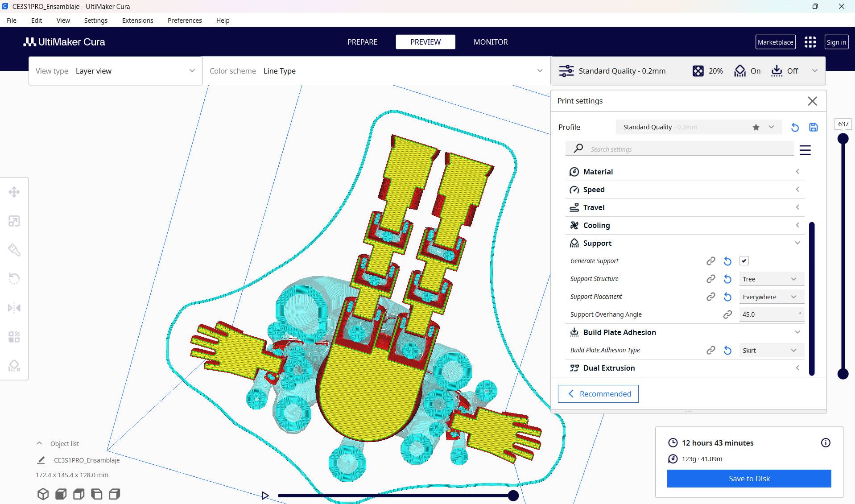Screen dimensions: 855x504
Task: Open the Edit menu
Action: (x=37, y=21)
